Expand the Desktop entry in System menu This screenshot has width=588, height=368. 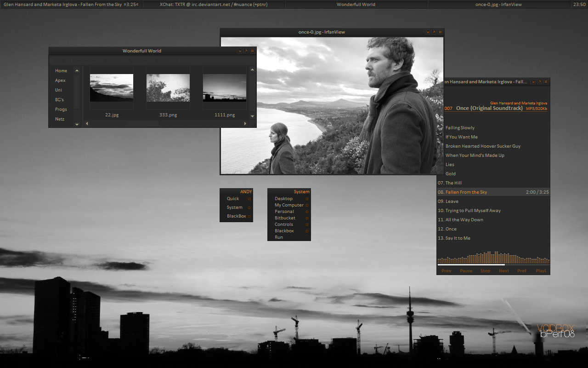(289, 199)
